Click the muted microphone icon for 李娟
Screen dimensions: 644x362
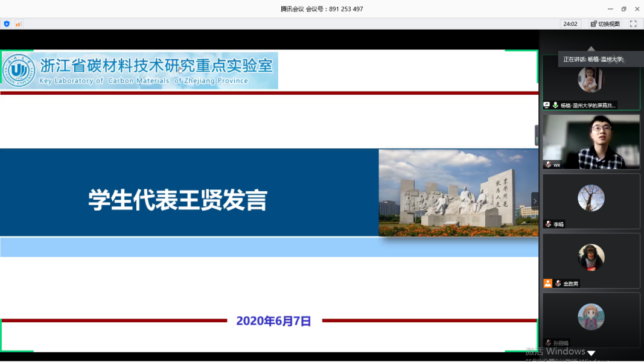(548, 224)
